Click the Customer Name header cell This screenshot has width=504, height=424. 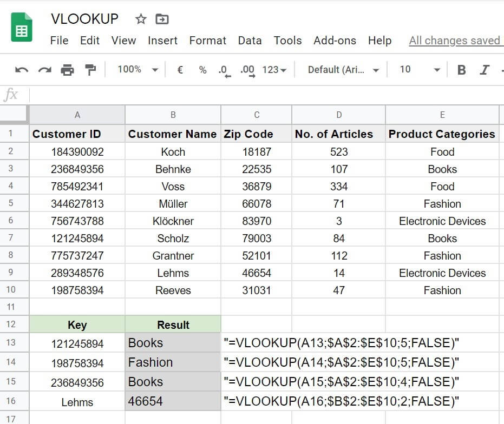tap(173, 134)
